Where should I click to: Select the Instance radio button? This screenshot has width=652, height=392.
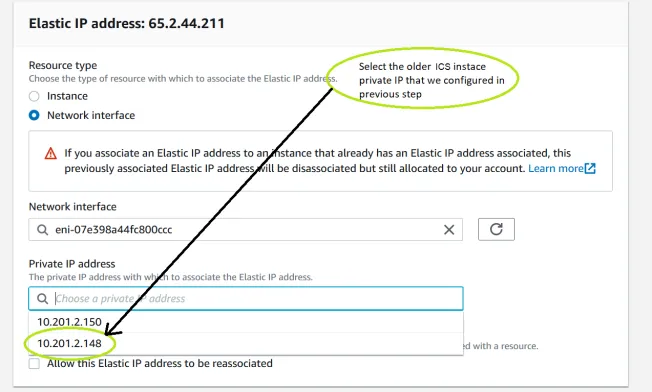point(34,96)
